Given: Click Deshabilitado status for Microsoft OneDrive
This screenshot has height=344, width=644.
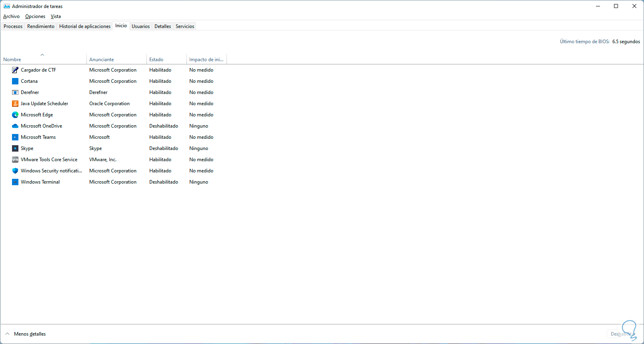Looking at the screenshot, I should click(x=164, y=126).
